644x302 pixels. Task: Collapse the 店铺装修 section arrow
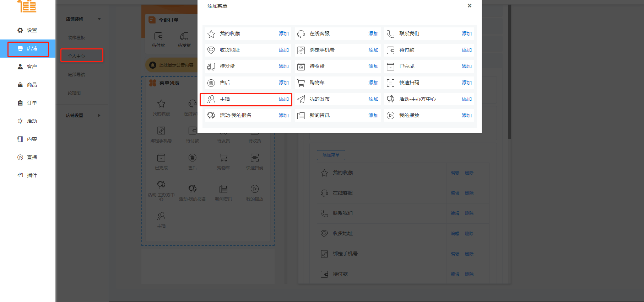(x=99, y=19)
